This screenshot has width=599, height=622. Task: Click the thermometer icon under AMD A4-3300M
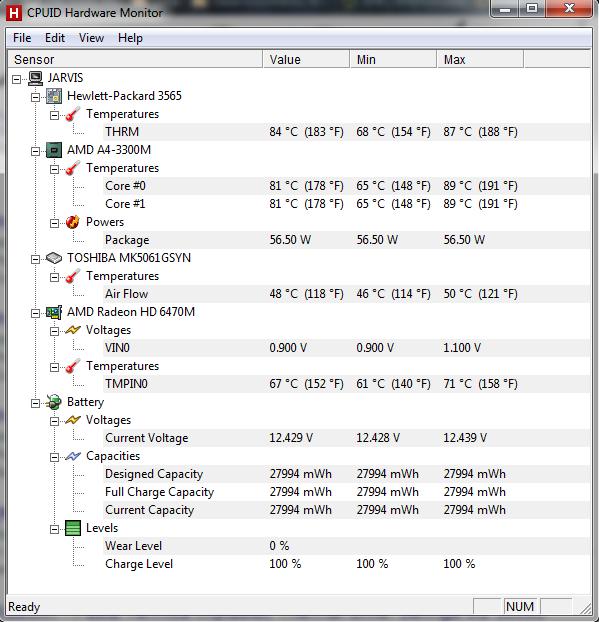pyautogui.click(x=73, y=168)
